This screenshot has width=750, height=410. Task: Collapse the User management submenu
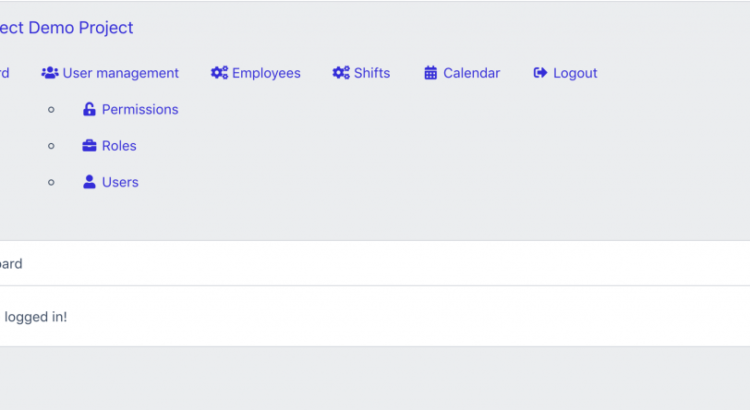tap(120, 73)
